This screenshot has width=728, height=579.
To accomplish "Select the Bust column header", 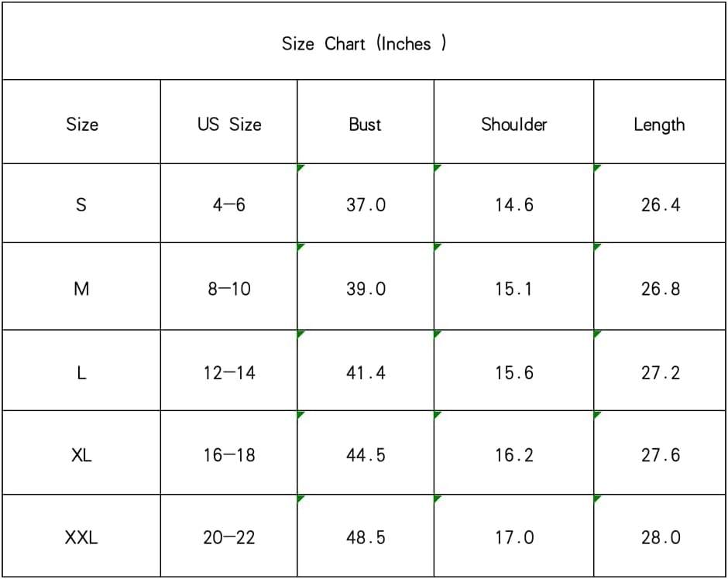I will point(366,122).
